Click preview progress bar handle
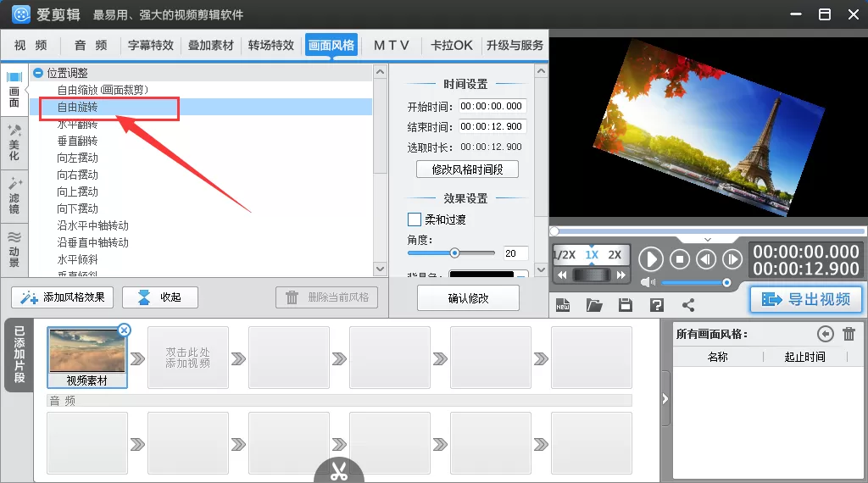Screen dimensions: 868x483 point(554,231)
